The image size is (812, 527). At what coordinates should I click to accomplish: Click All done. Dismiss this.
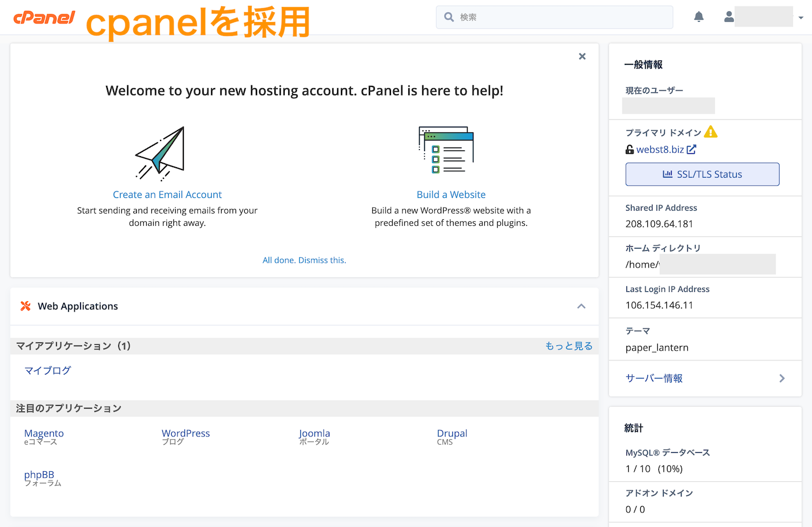point(304,260)
